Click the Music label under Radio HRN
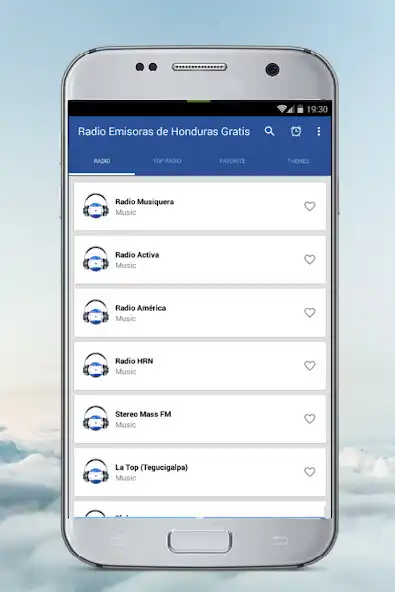 [x=126, y=372]
